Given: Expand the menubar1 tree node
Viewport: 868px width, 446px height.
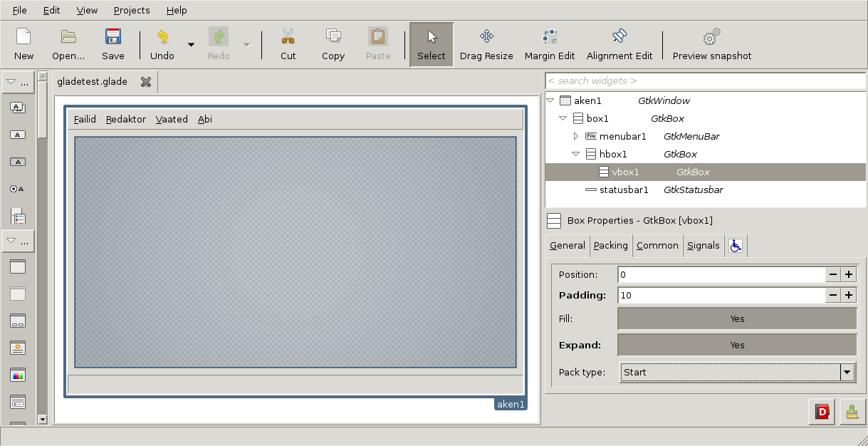Looking at the screenshot, I should [577, 136].
